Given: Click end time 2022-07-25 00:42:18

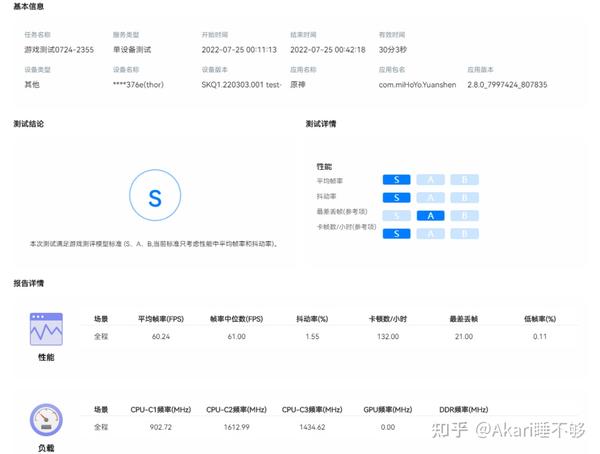Looking at the screenshot, I should point(328,50).
